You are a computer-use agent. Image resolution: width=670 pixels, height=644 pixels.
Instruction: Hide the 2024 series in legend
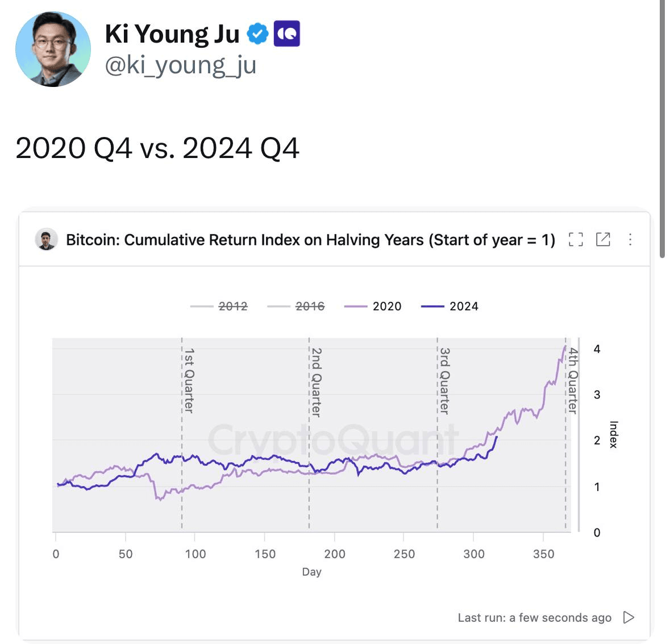tap(450, 306)
